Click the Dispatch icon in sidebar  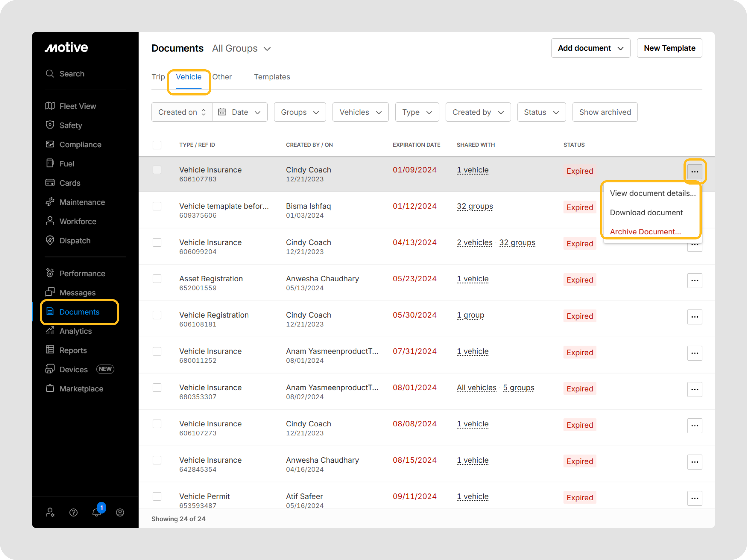point(50,240)
